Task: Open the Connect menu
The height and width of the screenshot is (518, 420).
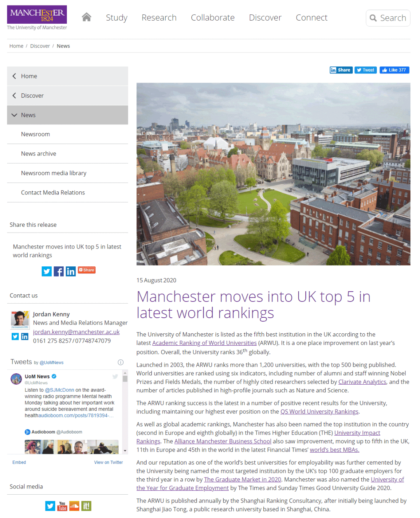Action: (x=311, y=17)
